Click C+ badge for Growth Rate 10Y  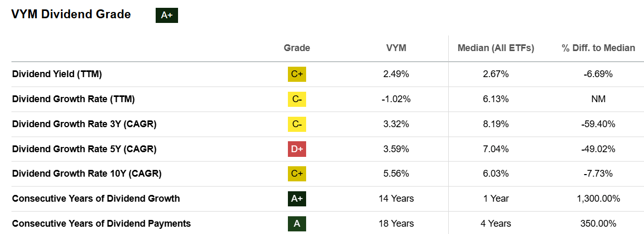(x=297, y=174)
